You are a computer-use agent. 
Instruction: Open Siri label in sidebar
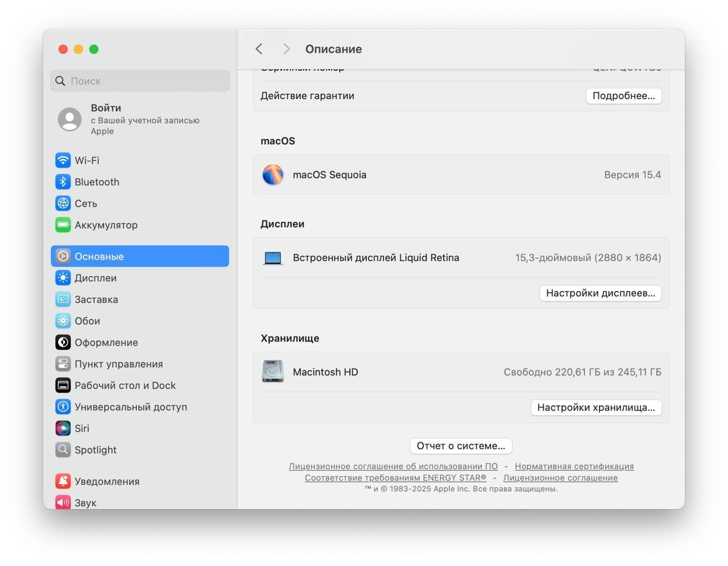click(x=82, y=428)
